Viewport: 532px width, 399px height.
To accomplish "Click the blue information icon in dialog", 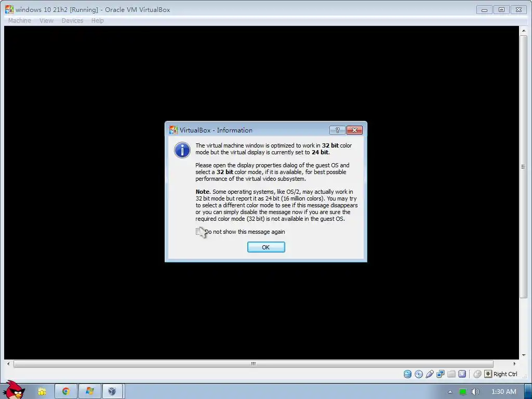I will [x=182, y=150].
